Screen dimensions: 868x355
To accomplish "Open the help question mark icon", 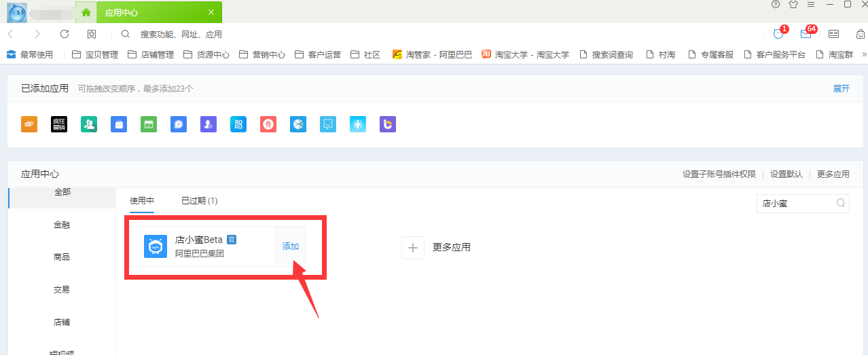I will point(776,5).
